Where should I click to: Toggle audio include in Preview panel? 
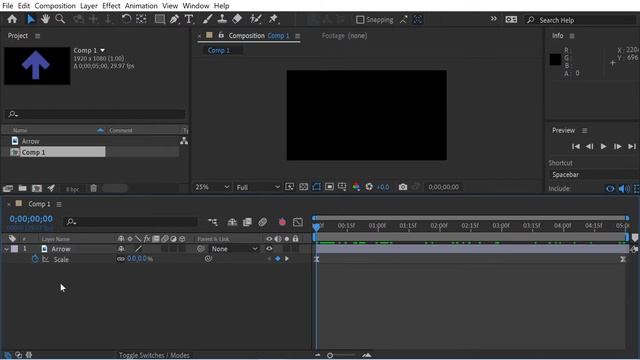click(x=624, y=189)
